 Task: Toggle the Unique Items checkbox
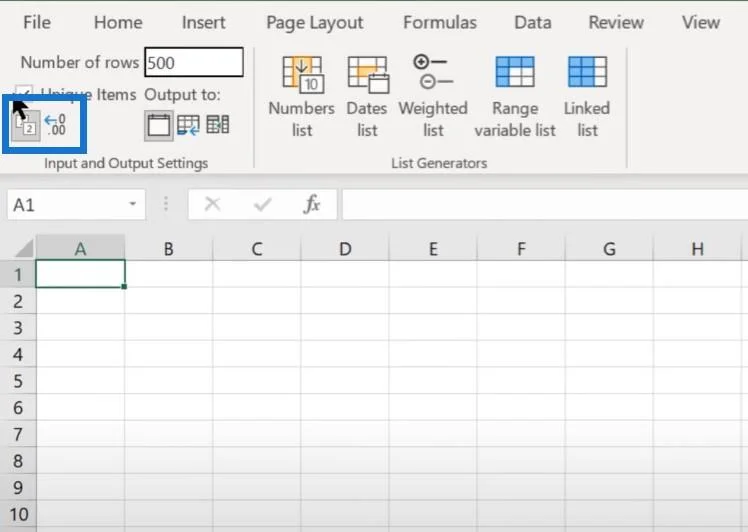[x=24, y=93]
